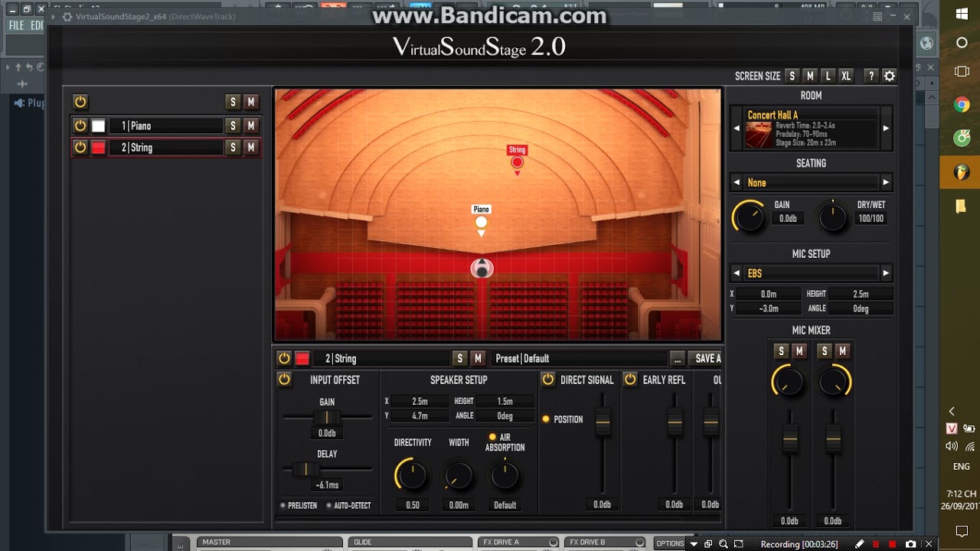Toggle the Air Absorption indicator
The width and height of the screenshot is (980, 551).
tap(492, 437)
